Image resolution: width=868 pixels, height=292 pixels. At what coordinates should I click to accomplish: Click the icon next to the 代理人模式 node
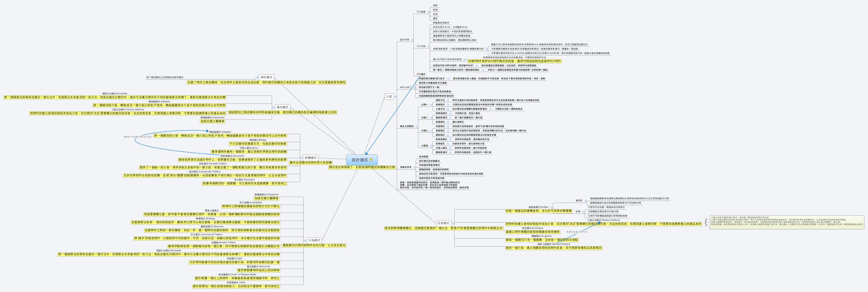[x=450, y=148]
